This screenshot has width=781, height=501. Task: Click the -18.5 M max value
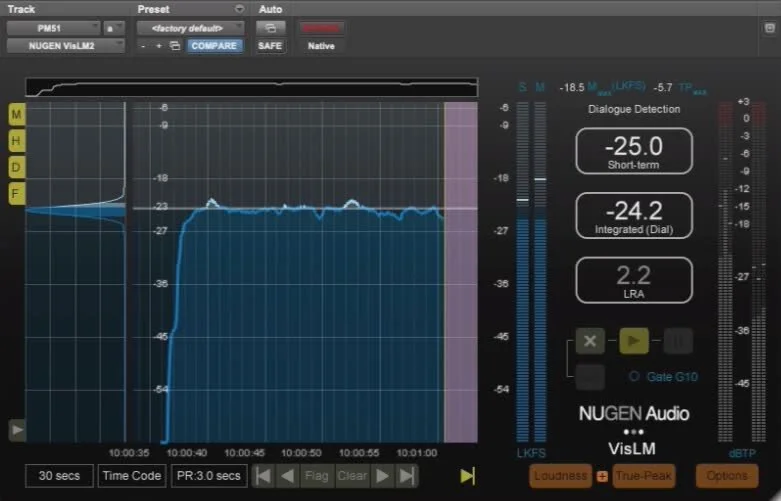point(572,88)
